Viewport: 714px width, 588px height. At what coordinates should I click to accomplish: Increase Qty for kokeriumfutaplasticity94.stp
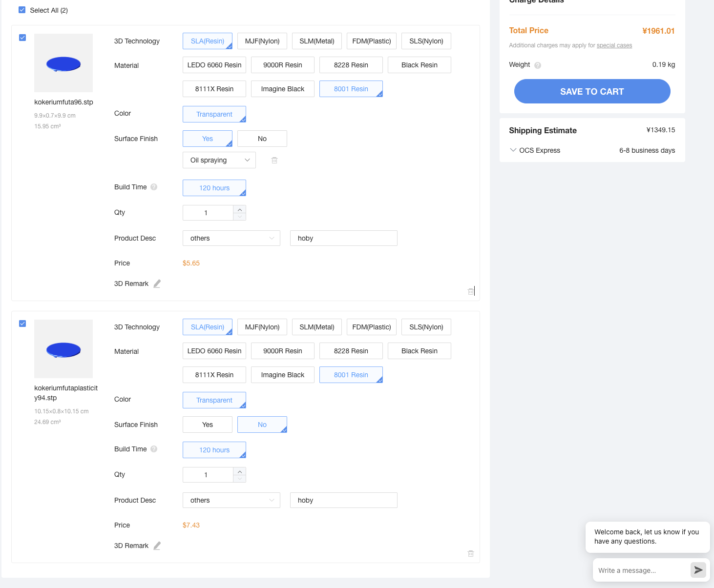pyautogui.click(x=240, y=471)
